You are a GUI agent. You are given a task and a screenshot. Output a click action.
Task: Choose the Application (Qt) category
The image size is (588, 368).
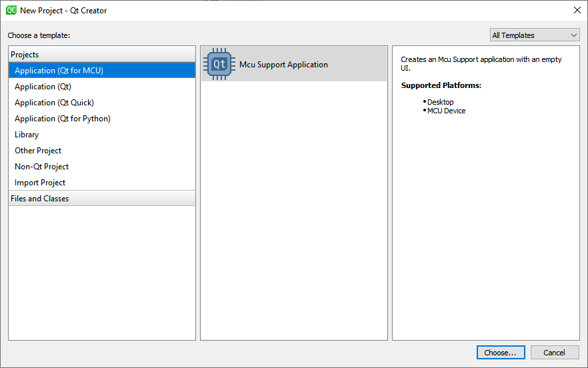43,87
